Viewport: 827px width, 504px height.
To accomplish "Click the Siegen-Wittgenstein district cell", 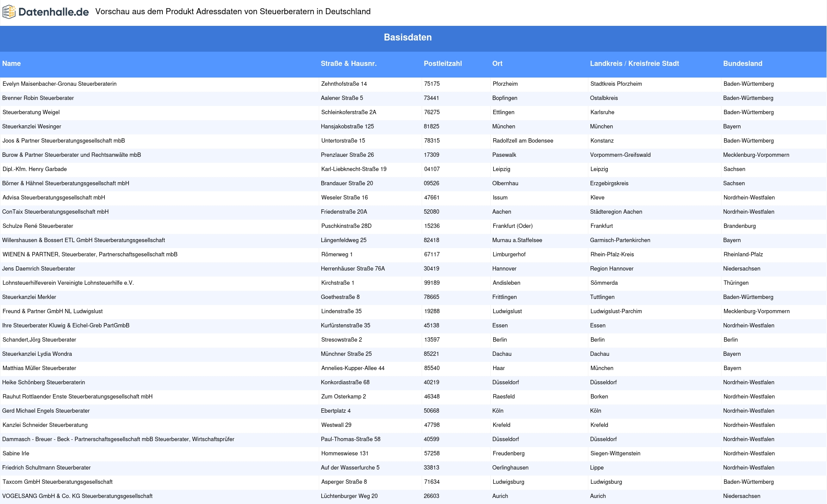I will coord(616,454).
